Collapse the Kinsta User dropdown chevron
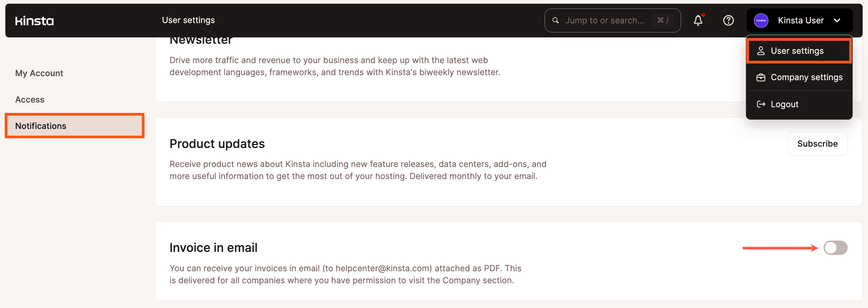 837,20
